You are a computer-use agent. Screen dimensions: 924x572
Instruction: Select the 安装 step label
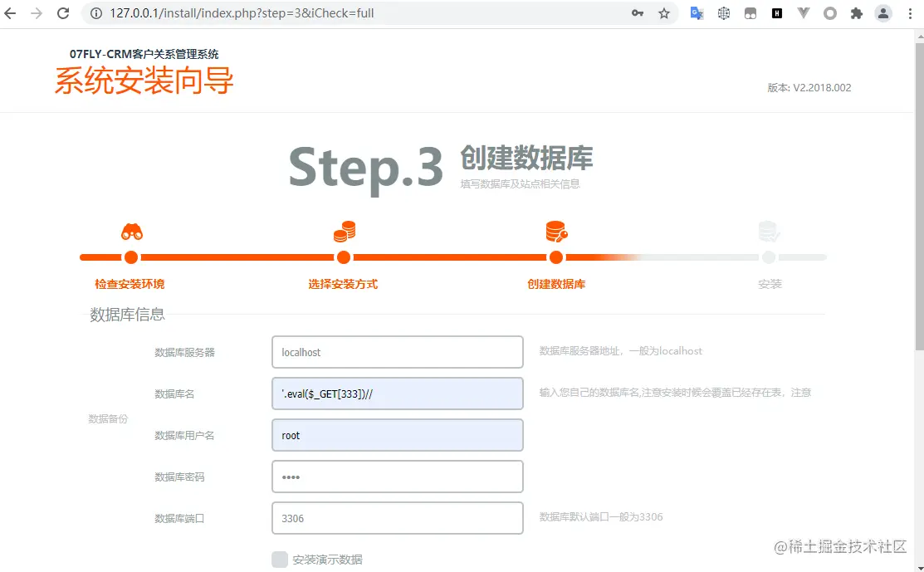click(x=770, y=284)
